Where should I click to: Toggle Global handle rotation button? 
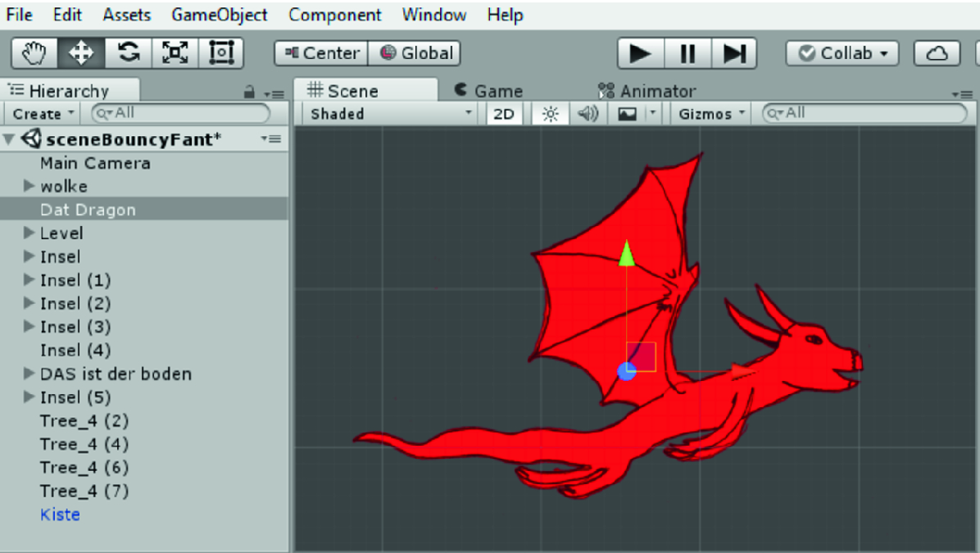(x=415, y=53)
